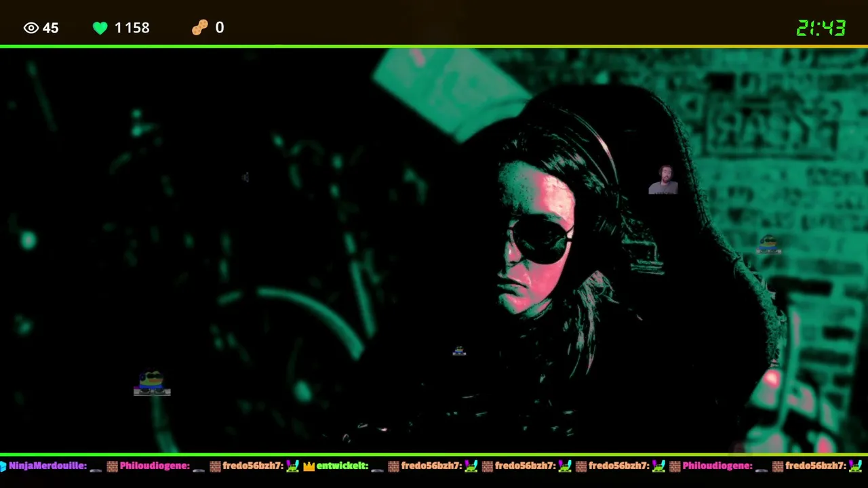Image resolution: width=868 pixels, height=488 pixels.
Task: Click the green 21:43 clock display
Action: pos(821,28)
